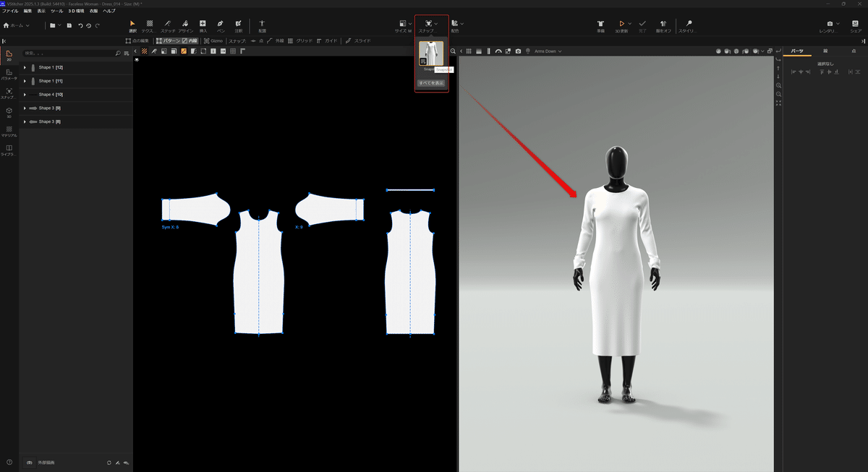Screen dimensions: 868x472
Task: Select the Assign tool (アサイン)
Action: click(x=185, y=25)
